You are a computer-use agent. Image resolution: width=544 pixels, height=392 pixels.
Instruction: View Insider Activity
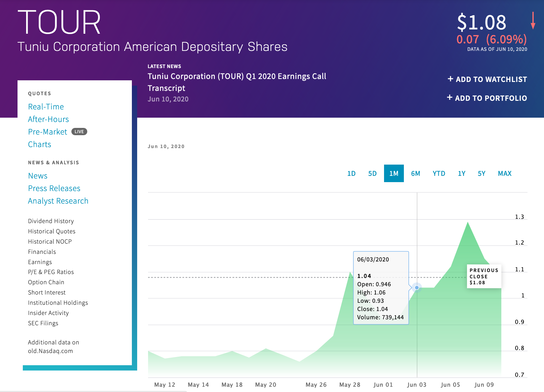pos(48,313)
